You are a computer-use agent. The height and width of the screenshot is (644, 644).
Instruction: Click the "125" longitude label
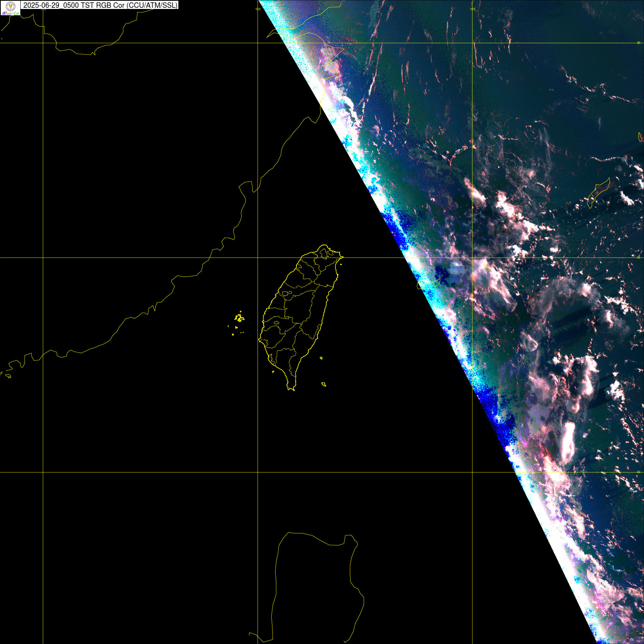tap(472, 9)
